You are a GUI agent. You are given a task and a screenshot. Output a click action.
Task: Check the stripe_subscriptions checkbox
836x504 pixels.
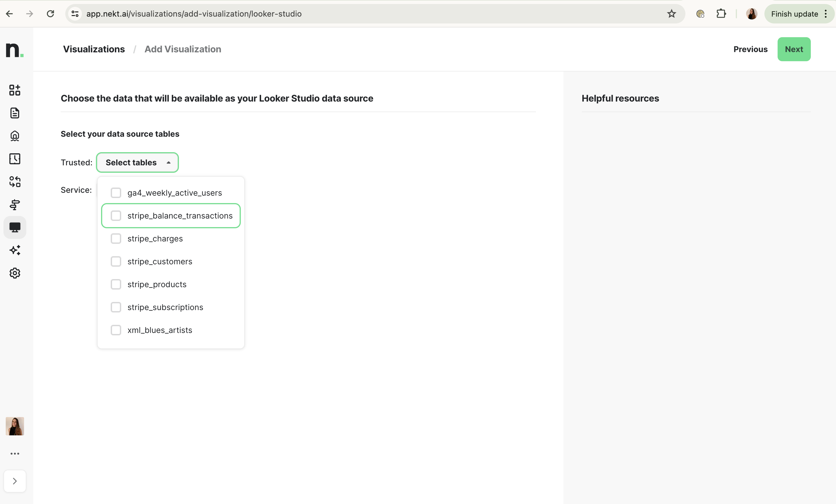(x=116, y=307)
